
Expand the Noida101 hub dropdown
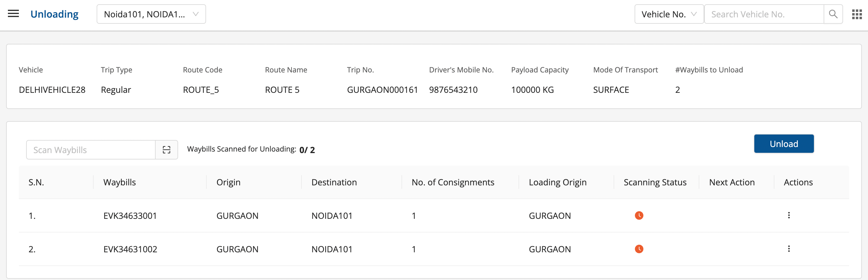151,14
